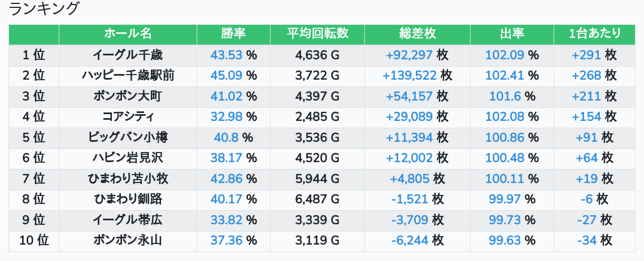The width and height of the screenshot is (644, 261).
Task: Click the ハピン岩見沢 hall name
Action: click(128, 158)
